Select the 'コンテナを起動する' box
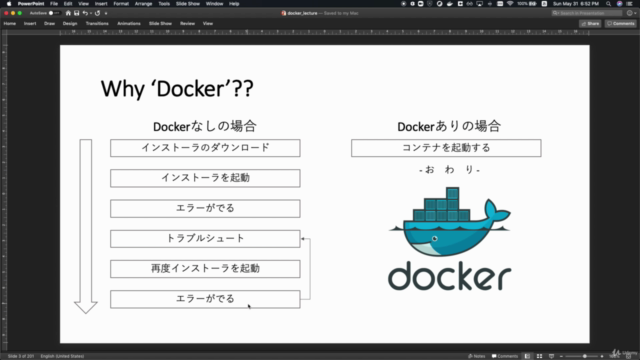 point(446,148)
